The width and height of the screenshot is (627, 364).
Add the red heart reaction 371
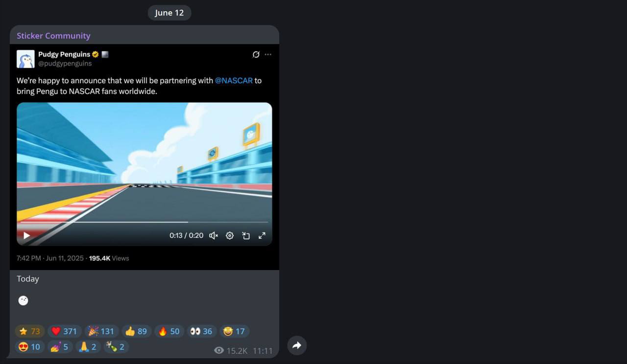[x=64, y=331]
